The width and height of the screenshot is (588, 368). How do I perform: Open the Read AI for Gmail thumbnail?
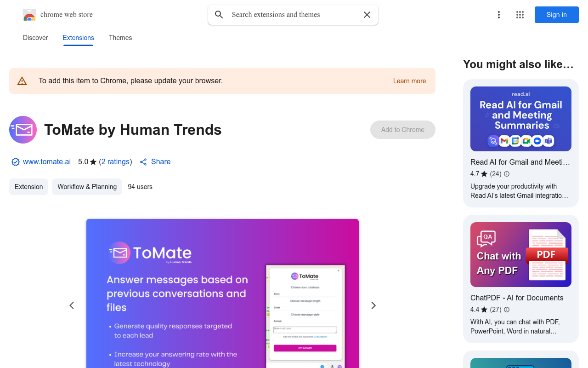tap(521, 119)
